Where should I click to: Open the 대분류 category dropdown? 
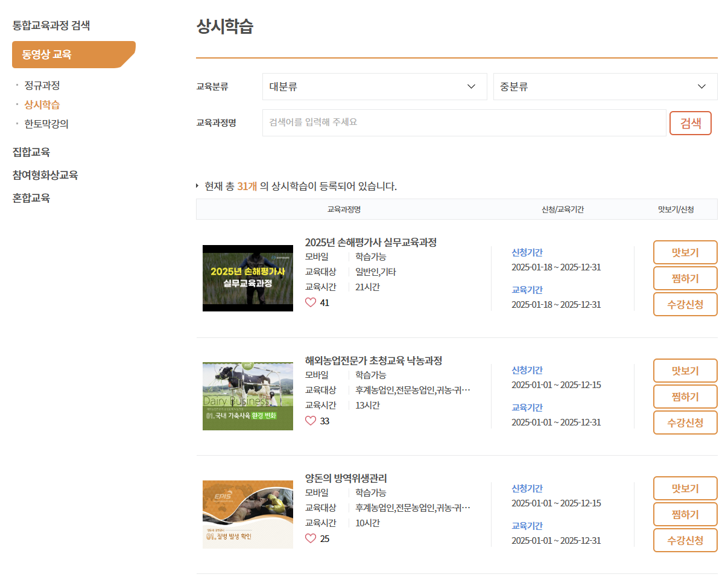[375, 87]
